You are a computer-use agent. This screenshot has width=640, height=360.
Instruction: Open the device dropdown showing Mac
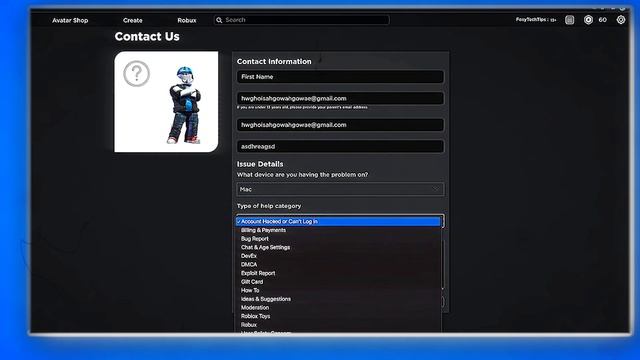coord(340,189)
